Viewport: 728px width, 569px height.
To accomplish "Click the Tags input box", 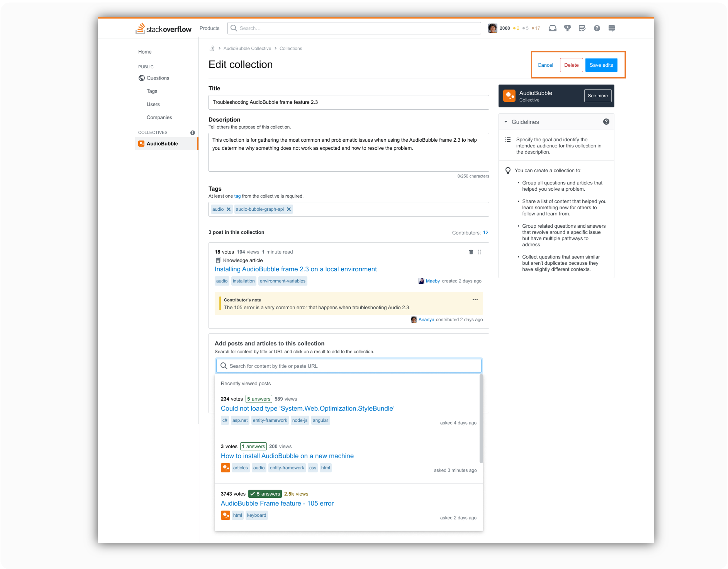I will (x=348, y=209).
